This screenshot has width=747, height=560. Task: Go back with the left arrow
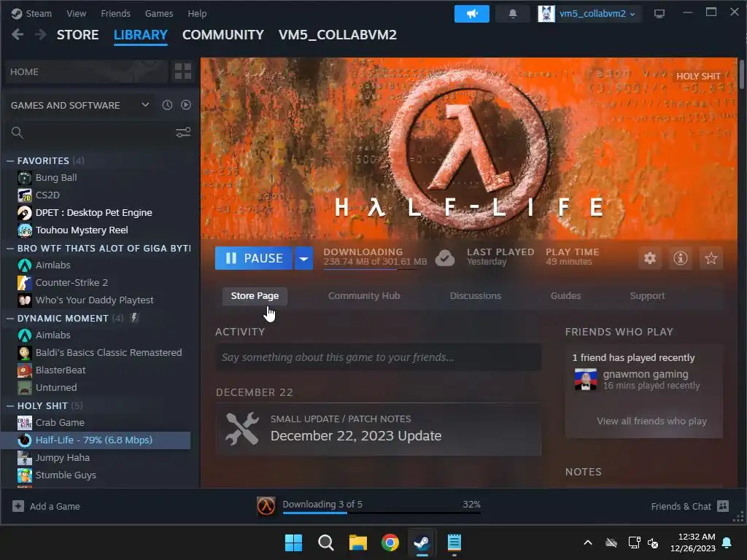(x=18, y=35)
